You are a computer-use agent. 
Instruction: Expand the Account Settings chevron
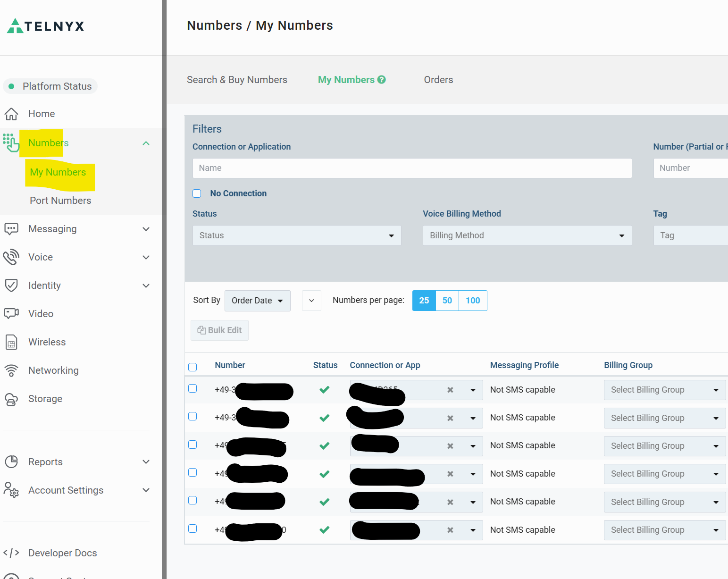[x=146, y=490]
